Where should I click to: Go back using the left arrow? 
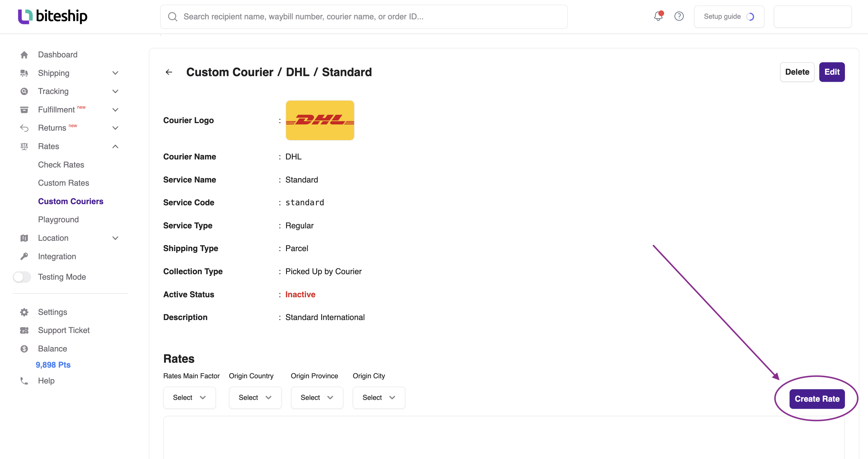[169, 72]
